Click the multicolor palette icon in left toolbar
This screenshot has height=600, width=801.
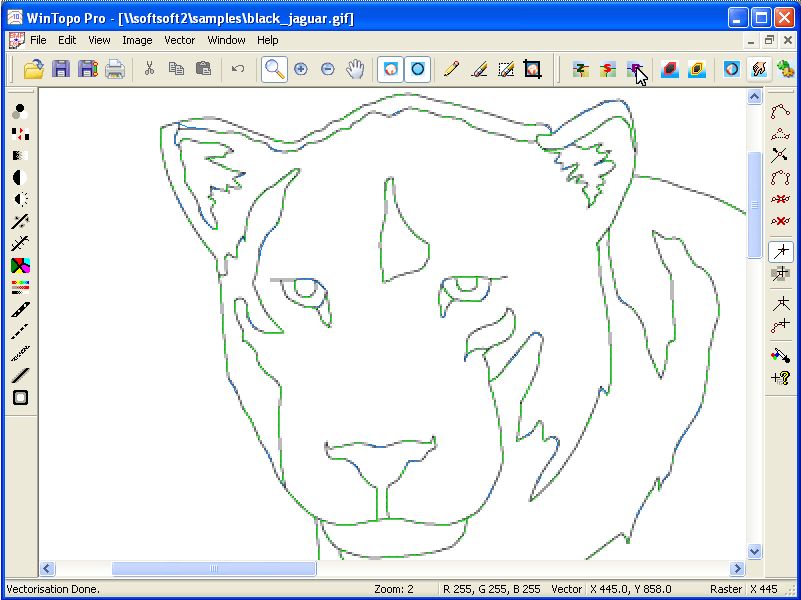coord(20,266)
